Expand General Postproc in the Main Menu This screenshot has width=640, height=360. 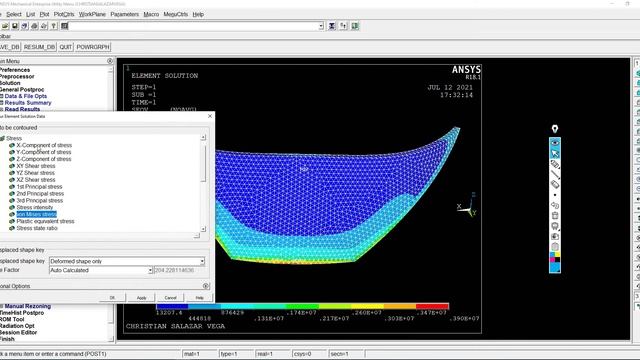[22, 89]
